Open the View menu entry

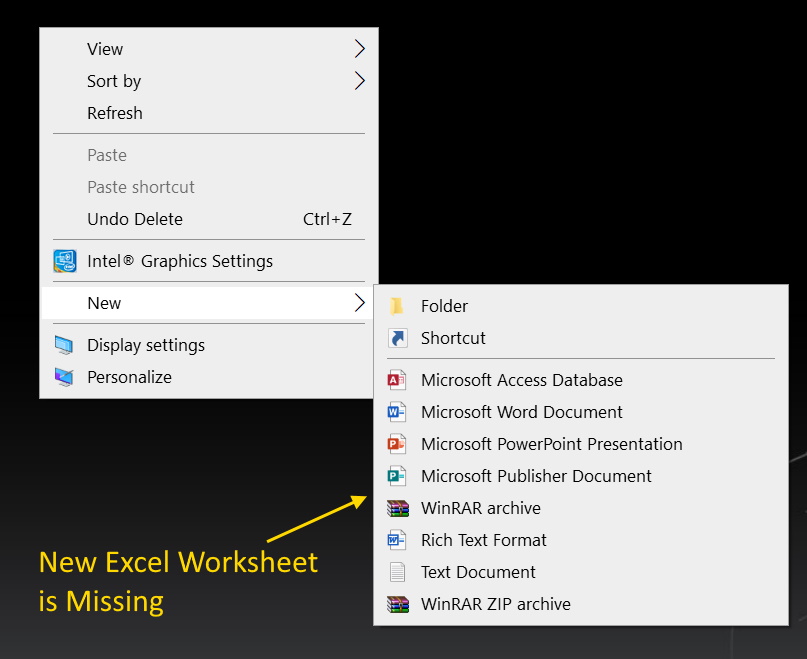click(209, 49)
